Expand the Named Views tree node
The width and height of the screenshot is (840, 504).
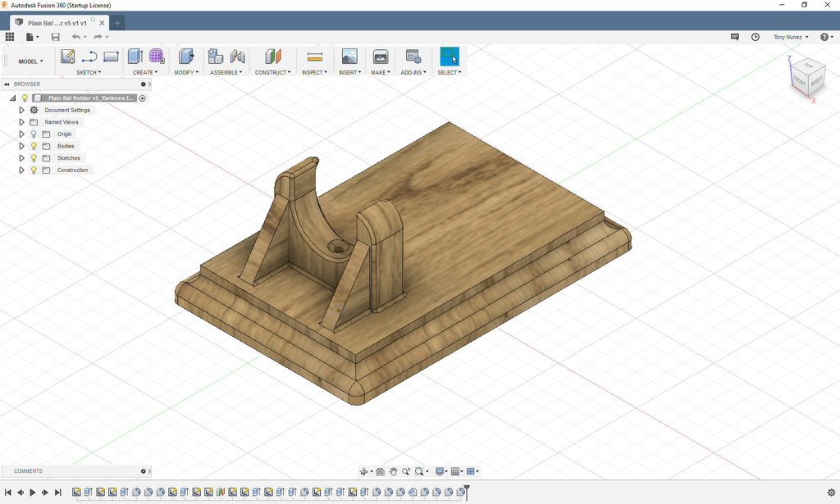pos(21,122)
